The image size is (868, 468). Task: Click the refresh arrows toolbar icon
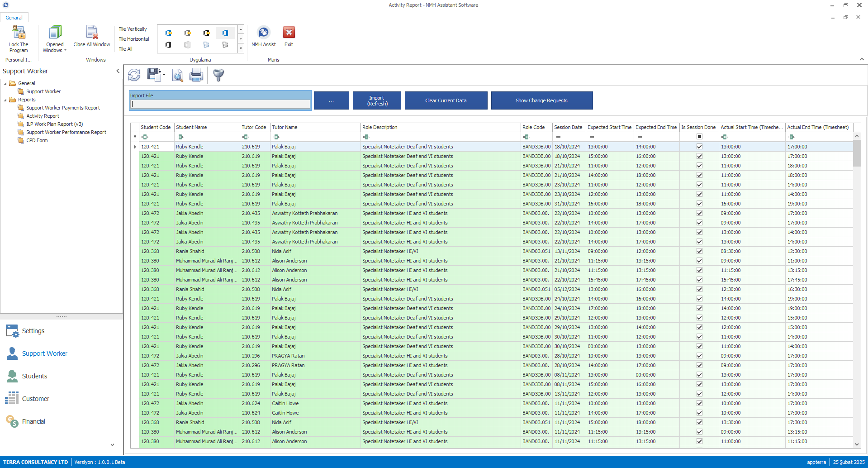(x=134, y=75)
